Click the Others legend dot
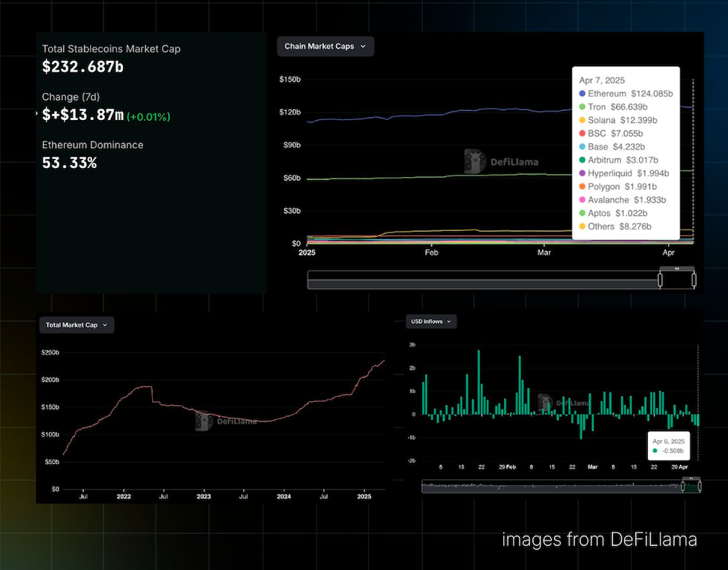Viewport: 728px width, 570px height. 582,226
